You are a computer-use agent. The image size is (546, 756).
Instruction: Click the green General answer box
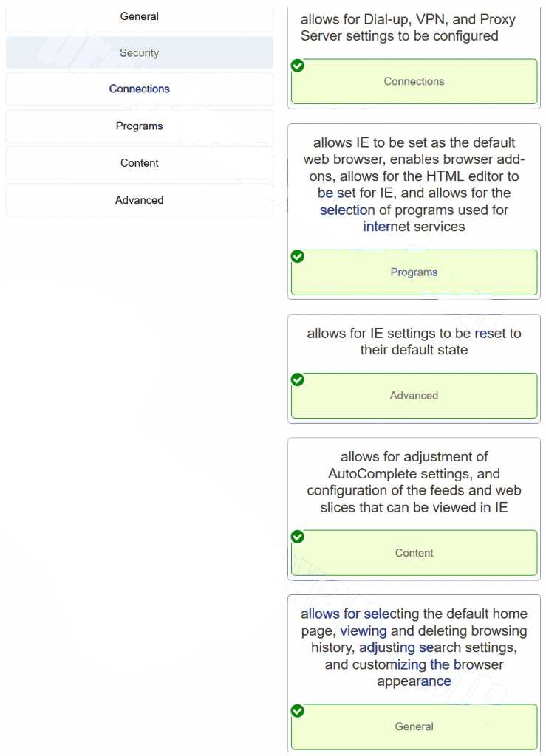414,726
